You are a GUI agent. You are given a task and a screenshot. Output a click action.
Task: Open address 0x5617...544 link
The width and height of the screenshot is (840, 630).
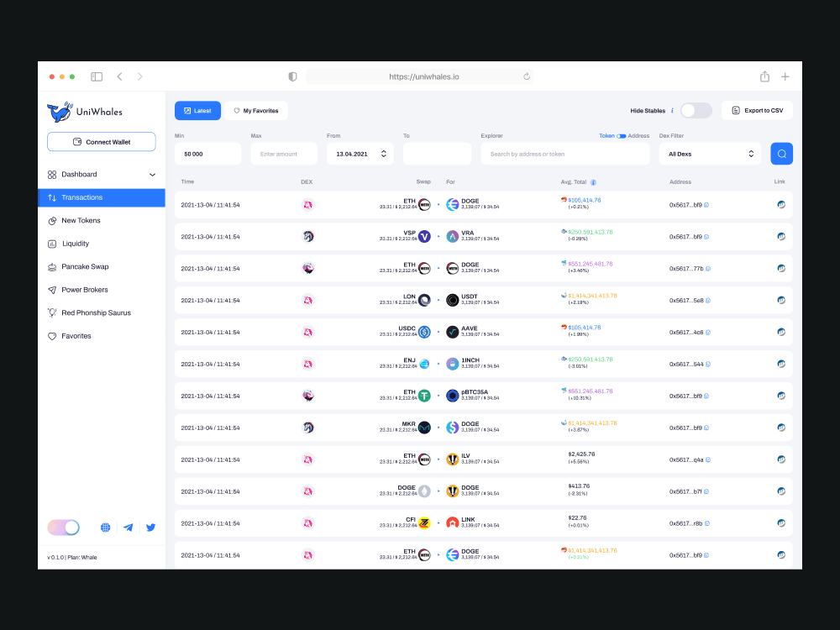[686, 365]
